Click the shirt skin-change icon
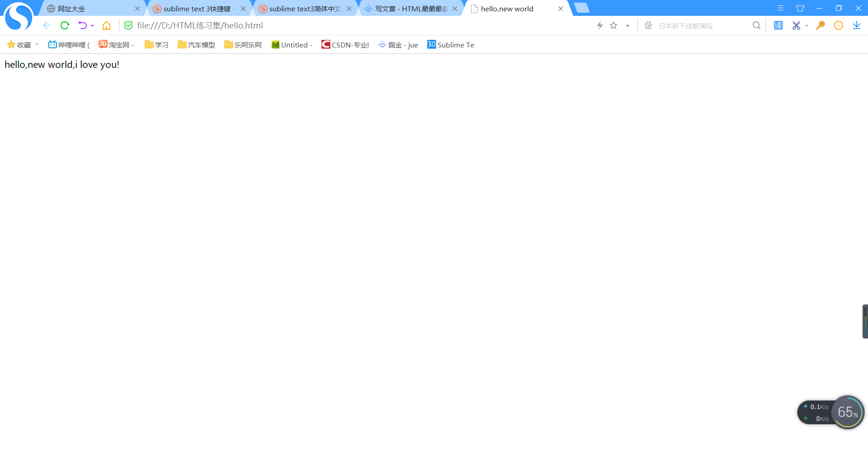868x466 pixels. coord(800,8)
